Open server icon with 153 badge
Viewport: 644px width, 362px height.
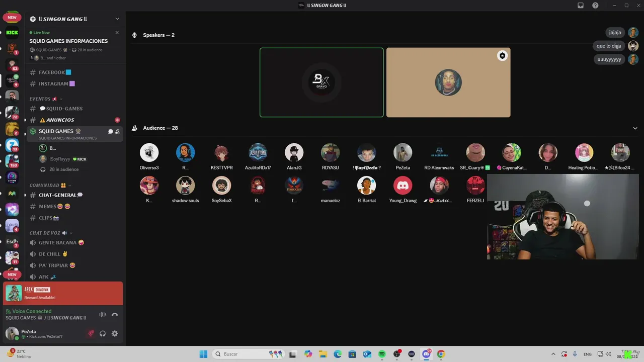[x=12, y=161]
